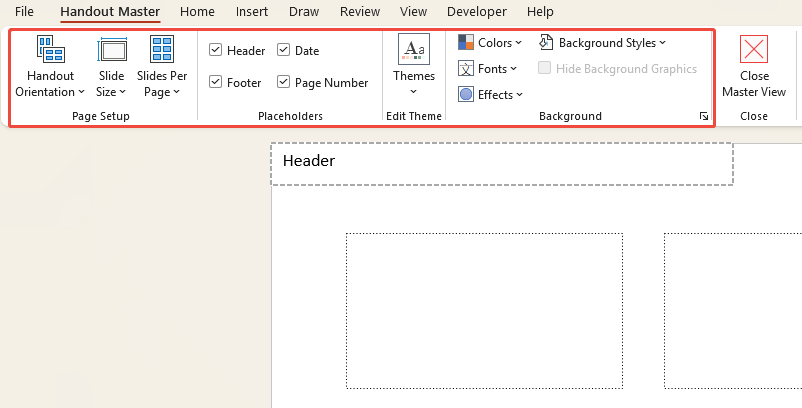Viewport: 802px width, 408px height.
Task: Click the Close group label
Action: coord(754,116)
